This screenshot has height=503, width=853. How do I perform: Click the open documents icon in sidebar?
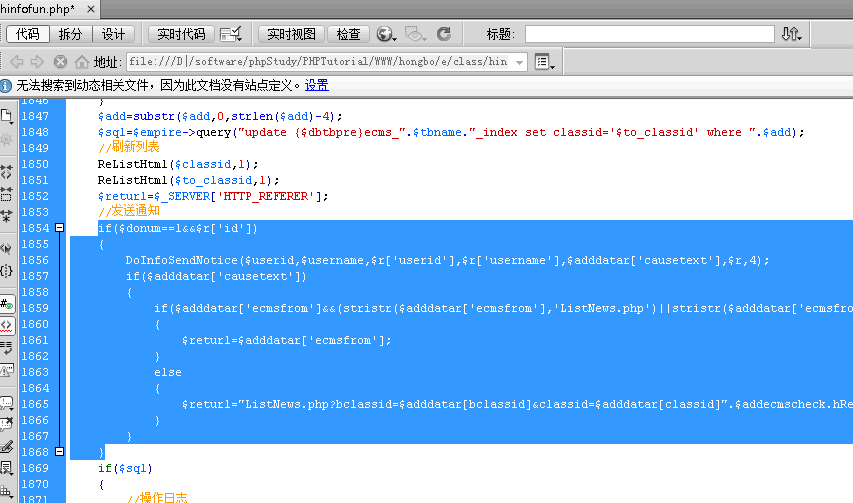pos(7,116)
